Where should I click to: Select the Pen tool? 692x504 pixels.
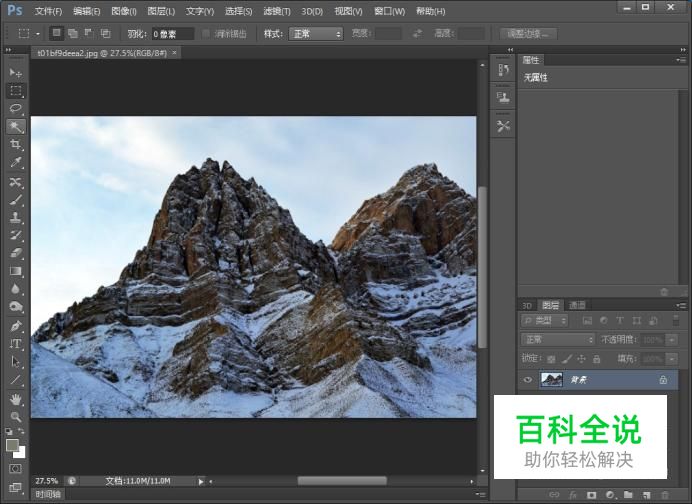pyautogui.click(x=16, y=326)
